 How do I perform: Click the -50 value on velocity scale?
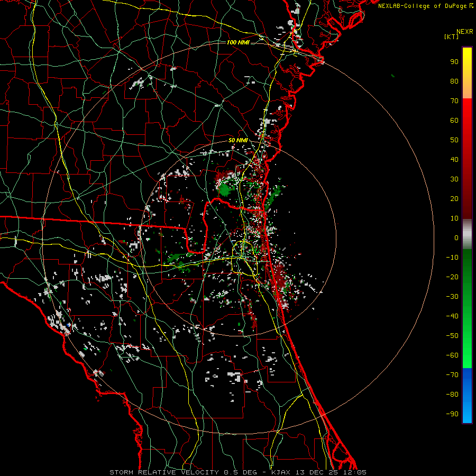pyautogui.click(x=452, y=336)
